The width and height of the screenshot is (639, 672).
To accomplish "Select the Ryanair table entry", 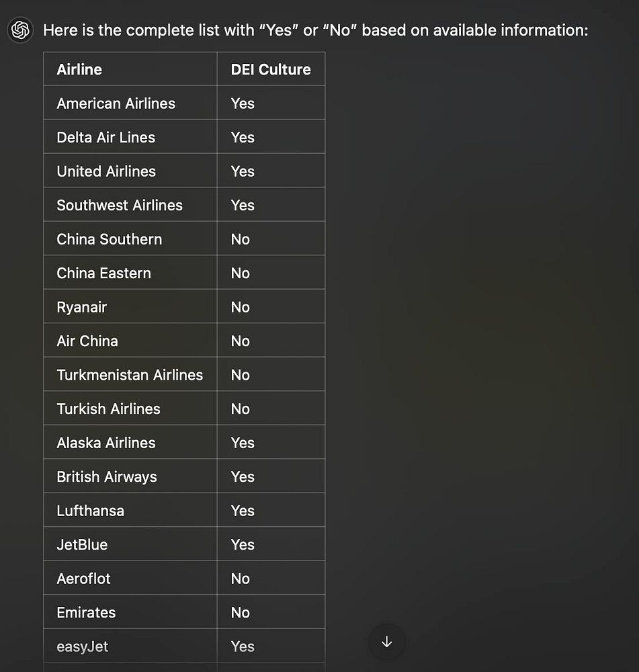I will click(81, 307).
